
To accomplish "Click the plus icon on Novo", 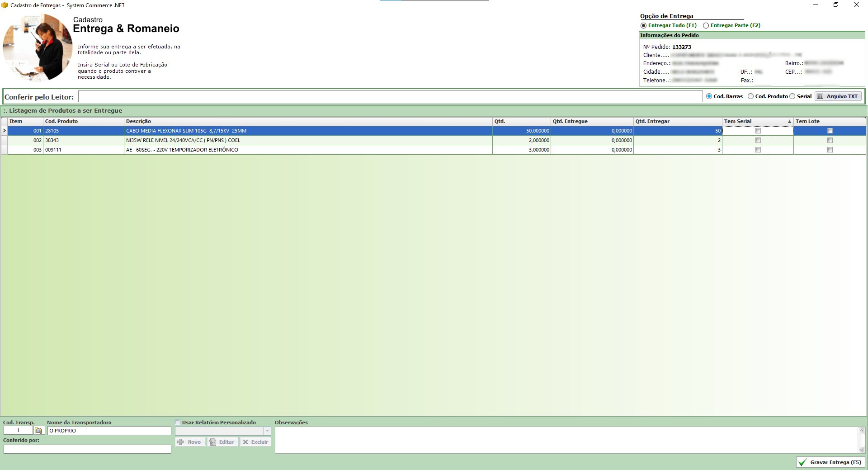I will (x=181, y=442).
